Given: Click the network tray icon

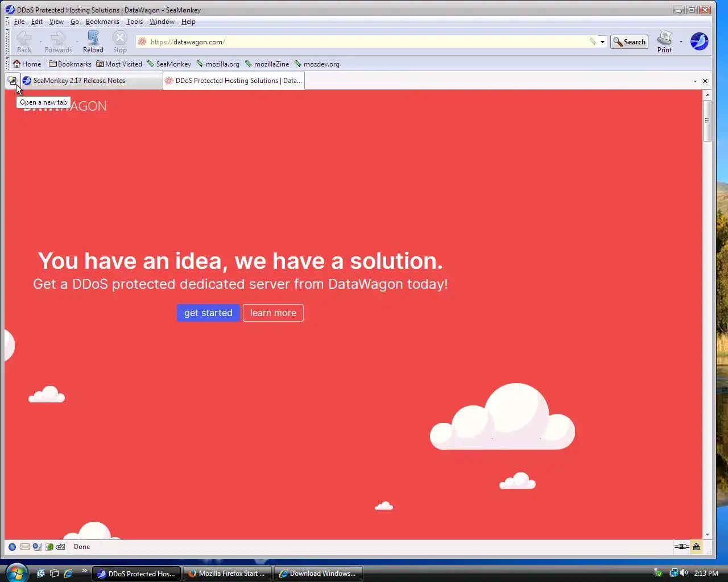Looking at the screenshot, I should click(x=673, y=573).
